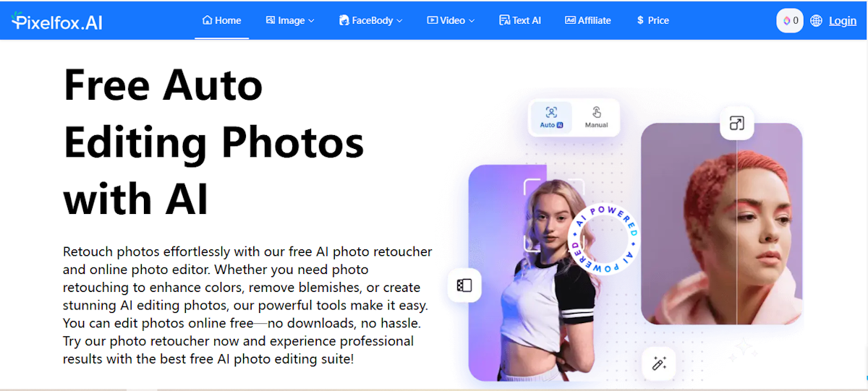Click the red-haired woman portrait image
This screenshot has height=391, width=868.
[x=722, y=224]
